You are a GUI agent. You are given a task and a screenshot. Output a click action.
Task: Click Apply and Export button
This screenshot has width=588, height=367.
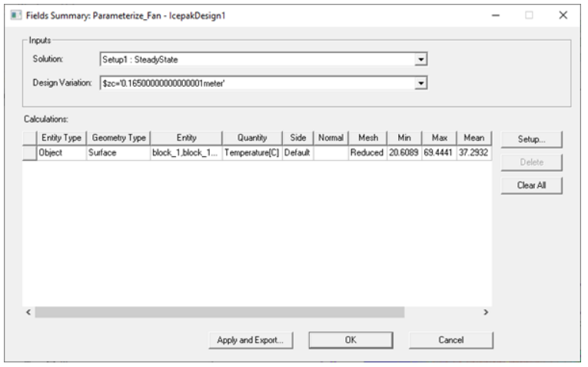(x=250, y=340)
